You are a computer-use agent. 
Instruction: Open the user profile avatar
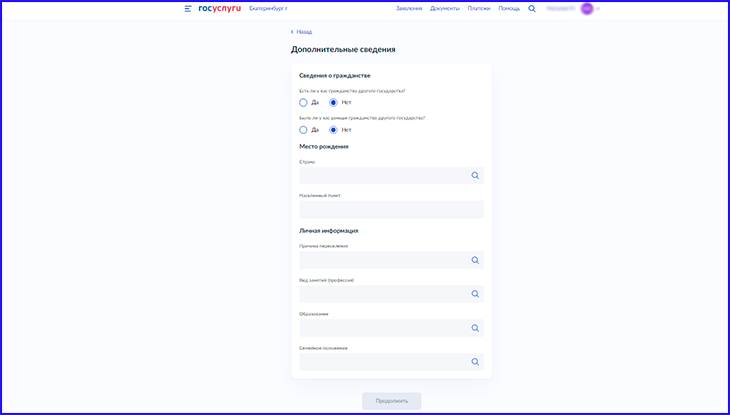587,8
